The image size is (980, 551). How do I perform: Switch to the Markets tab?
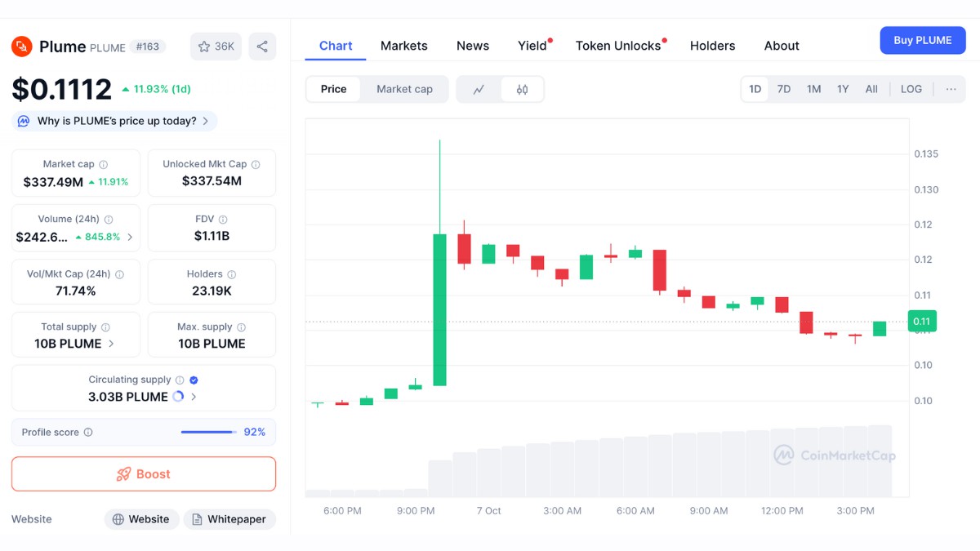click(403, 46)
